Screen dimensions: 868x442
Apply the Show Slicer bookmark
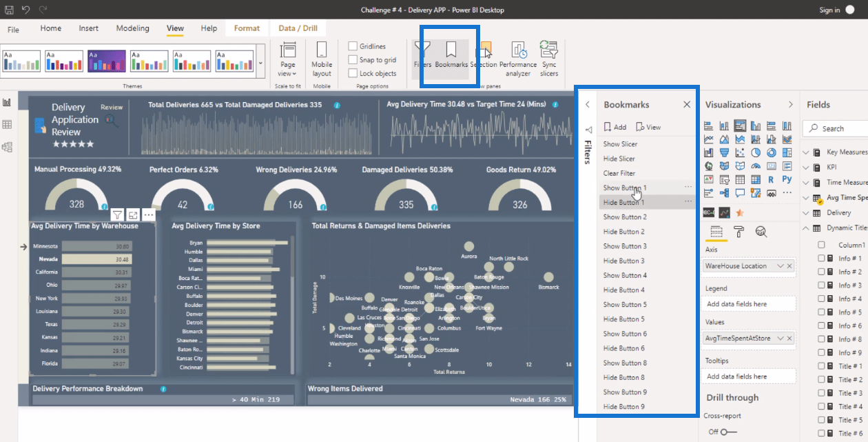pyautogui.click(x=620, y=144)
